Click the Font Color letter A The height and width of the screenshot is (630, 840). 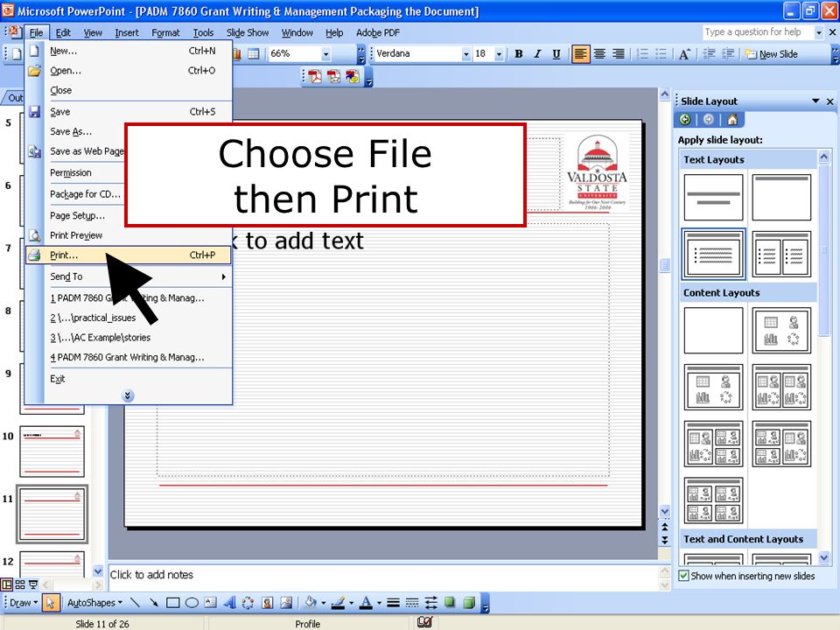[366, 603]
